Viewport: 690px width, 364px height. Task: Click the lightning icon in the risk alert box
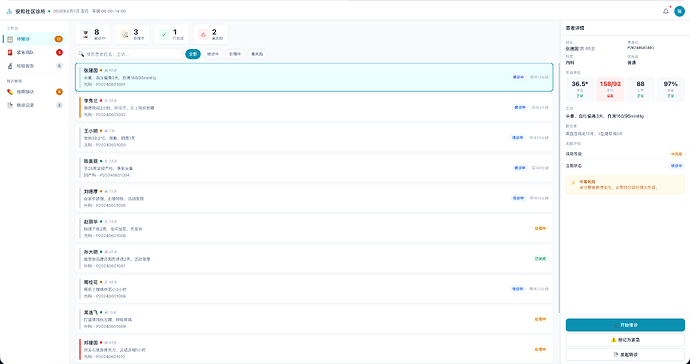(x=573, y=183)
